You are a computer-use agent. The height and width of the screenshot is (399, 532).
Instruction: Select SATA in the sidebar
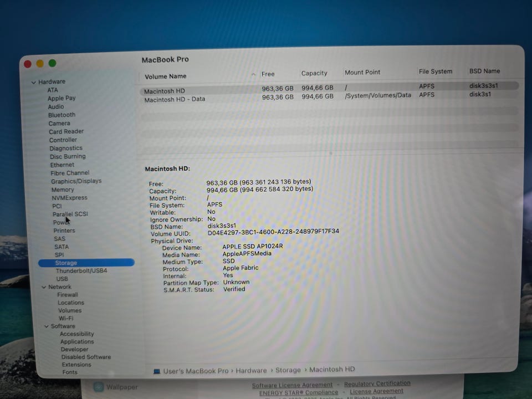(62, 247)
